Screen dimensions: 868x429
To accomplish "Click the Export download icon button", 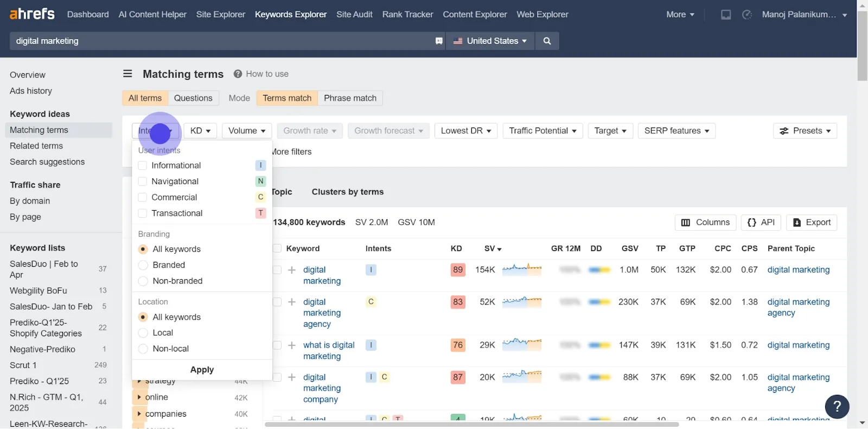I will pyautogui.click(x=812, y=223).
